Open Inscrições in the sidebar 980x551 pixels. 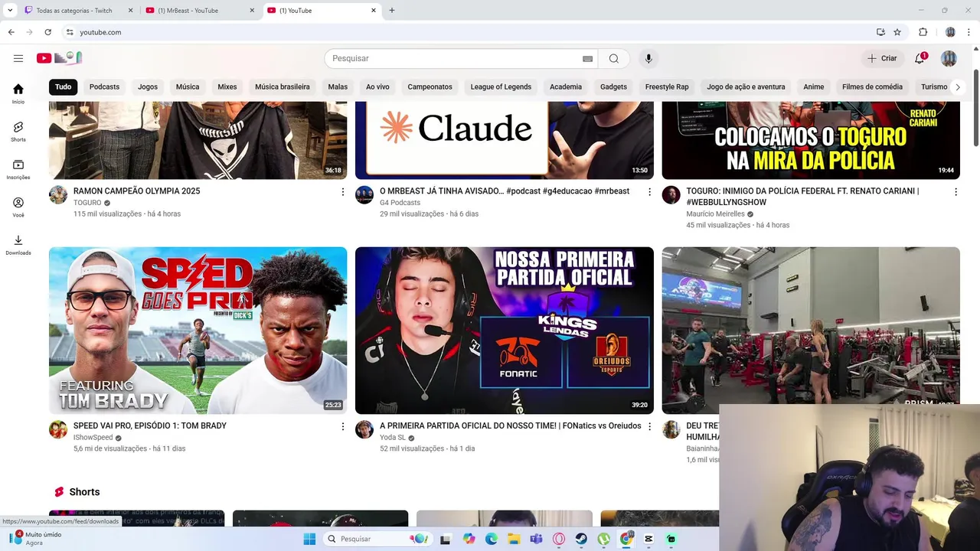[18, 169]
